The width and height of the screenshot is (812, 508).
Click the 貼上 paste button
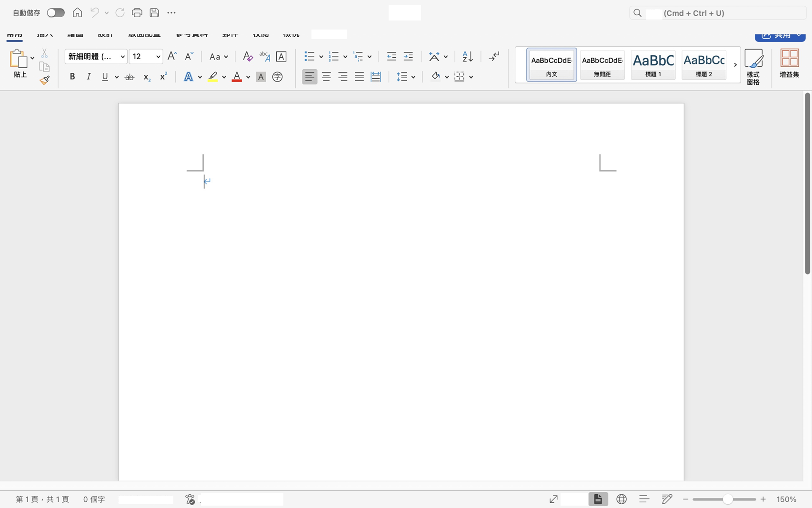pyautogui.click(x=20, y=64)
